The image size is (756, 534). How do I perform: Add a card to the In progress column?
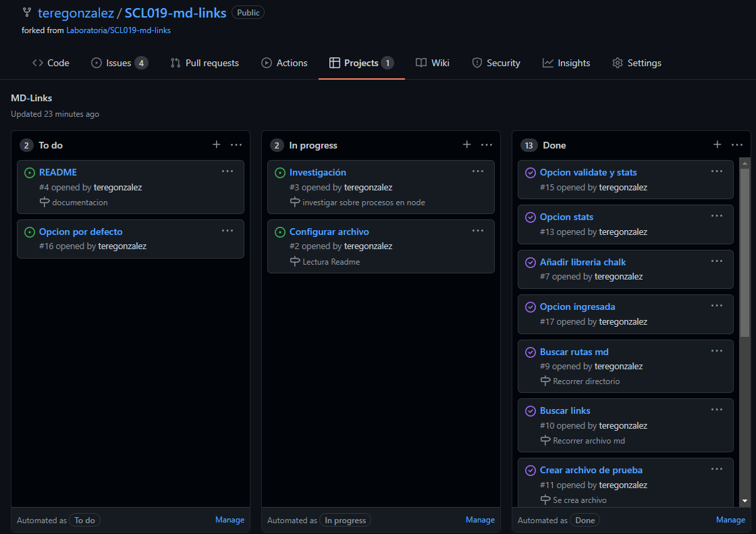click(x=466, y=144)
